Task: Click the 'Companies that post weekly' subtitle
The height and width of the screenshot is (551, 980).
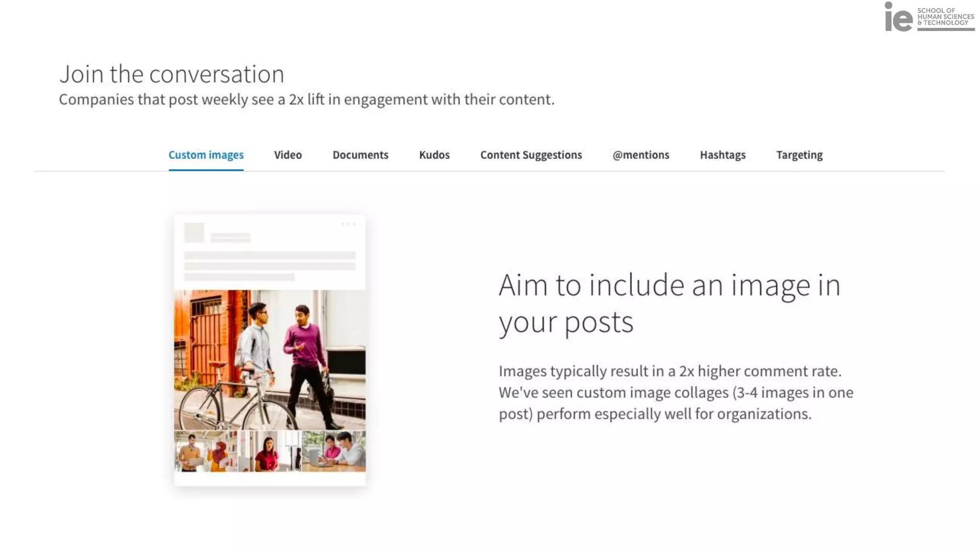Action: point(306,99)
